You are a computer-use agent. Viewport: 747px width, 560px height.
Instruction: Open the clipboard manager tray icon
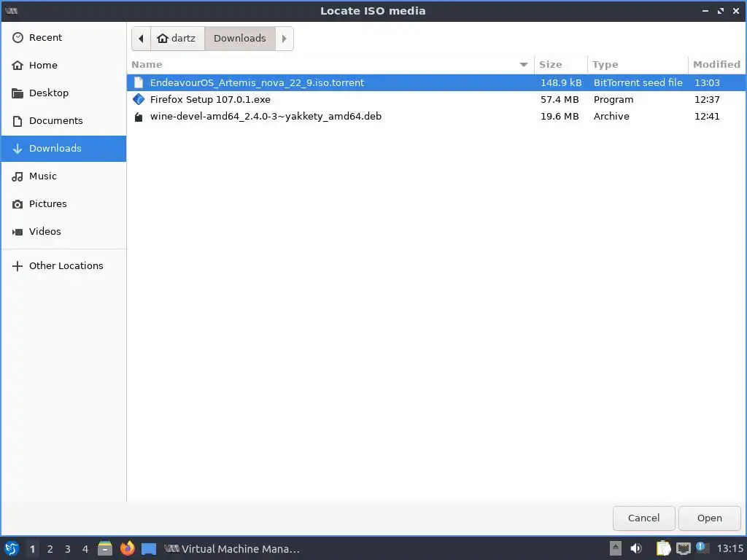[663, 548]
